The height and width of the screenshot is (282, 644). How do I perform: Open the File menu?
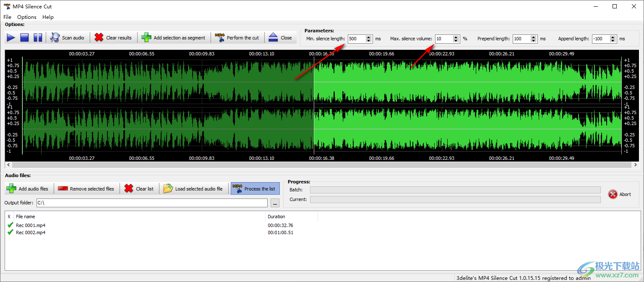coord(7,17)
